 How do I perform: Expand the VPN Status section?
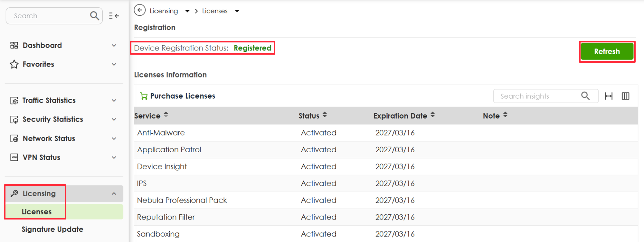pyautogui.click(x=114, y=157)
